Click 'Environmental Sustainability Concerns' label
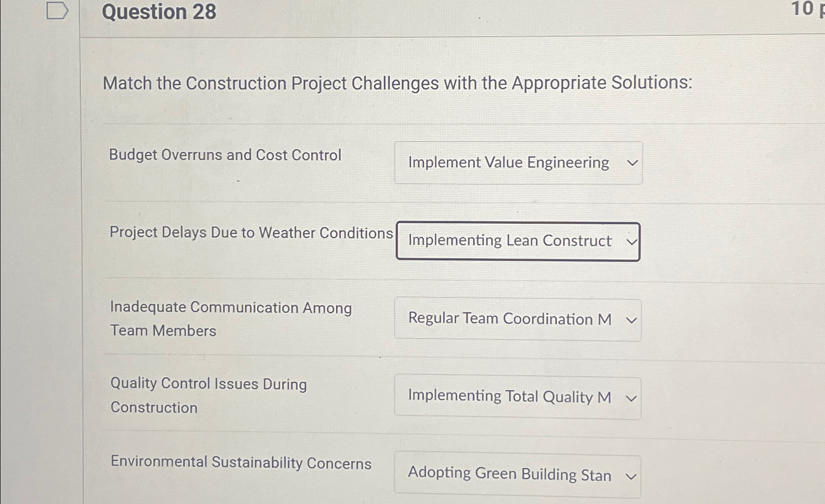This screenshot has width=825, height=504. click(x=240, y=463)
